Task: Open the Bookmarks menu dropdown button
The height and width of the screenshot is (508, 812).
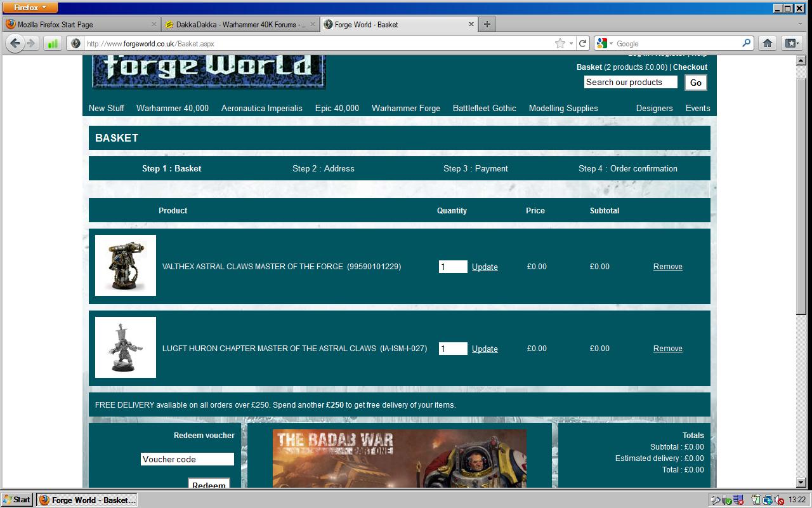Action: [792, 43]
